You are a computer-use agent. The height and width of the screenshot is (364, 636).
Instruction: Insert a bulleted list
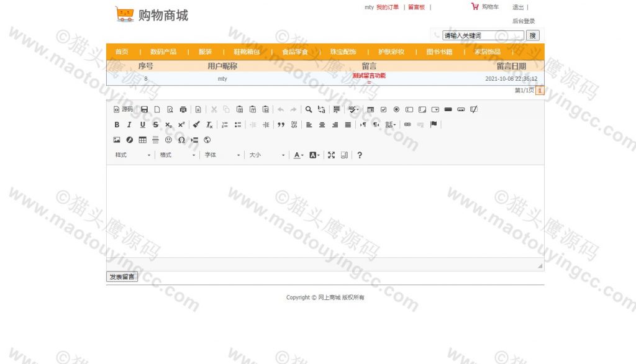click(238, 125)
